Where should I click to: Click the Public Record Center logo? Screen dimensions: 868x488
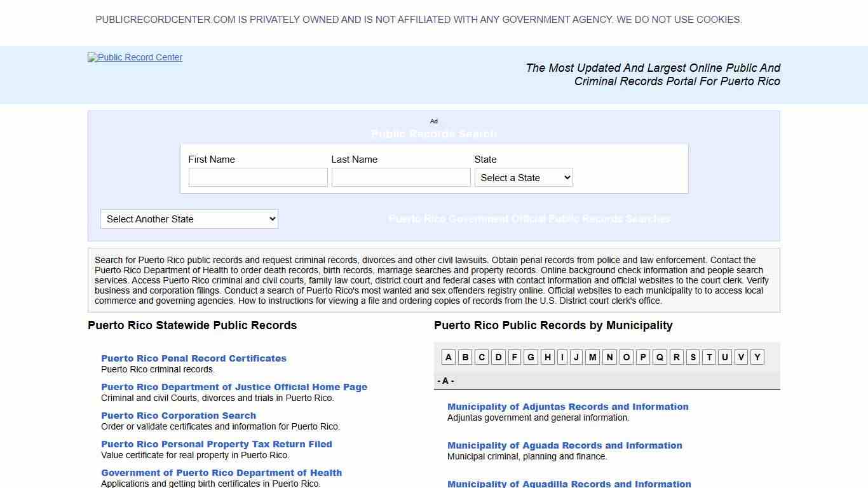[x=135, y=57]
